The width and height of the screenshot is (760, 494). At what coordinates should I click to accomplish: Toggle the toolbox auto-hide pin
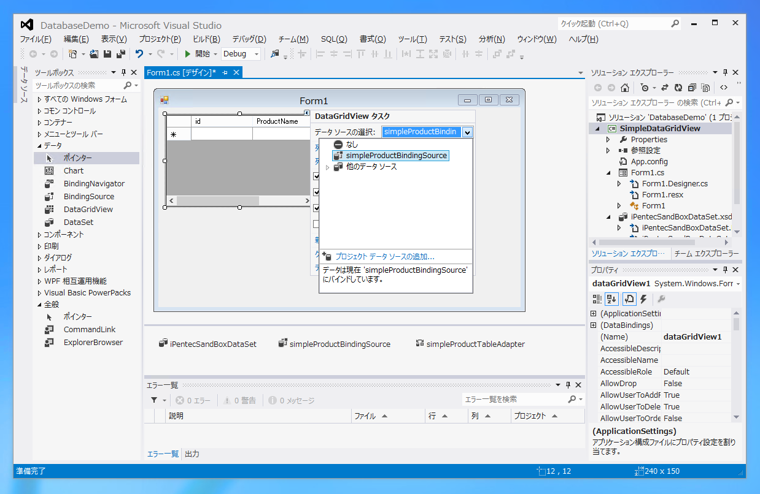(x=124, y=72)
